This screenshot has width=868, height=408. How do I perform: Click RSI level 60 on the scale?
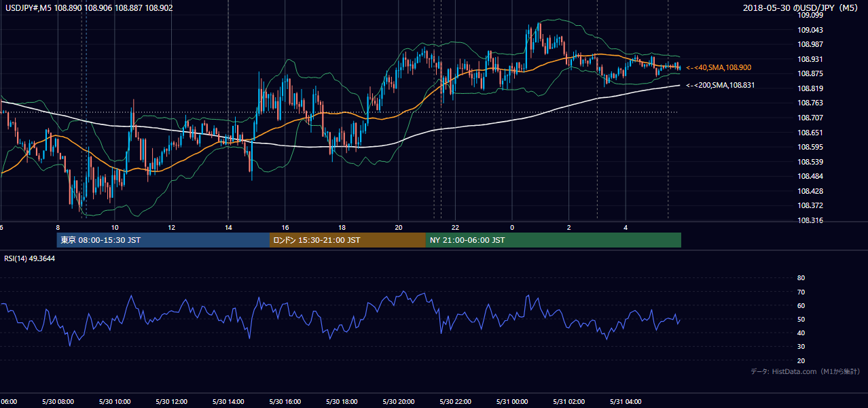[801, 305]
